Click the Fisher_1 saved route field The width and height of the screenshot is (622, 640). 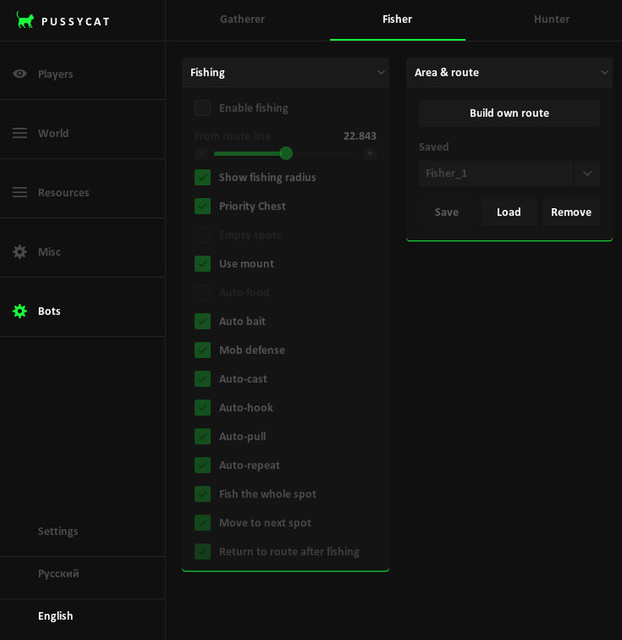pyautogui.click(x=495, y=173)
